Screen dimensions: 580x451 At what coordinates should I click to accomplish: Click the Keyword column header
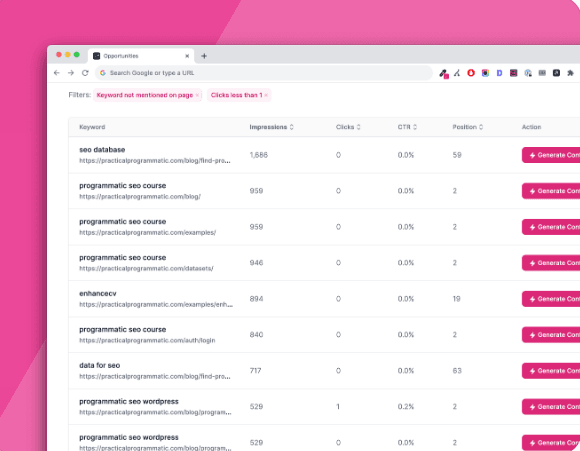click(92, 127)
